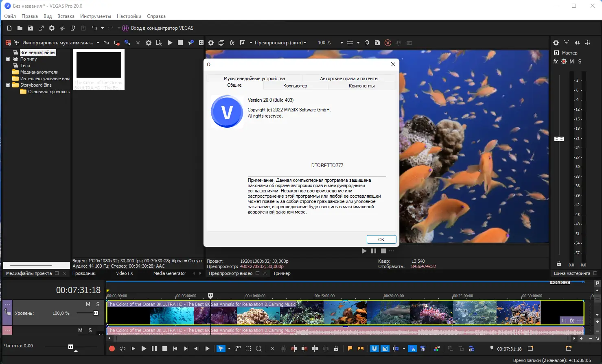Toggle loop playback in the transport bar
The height and width of the screenshot is (364, 602).
coord(122,349)
